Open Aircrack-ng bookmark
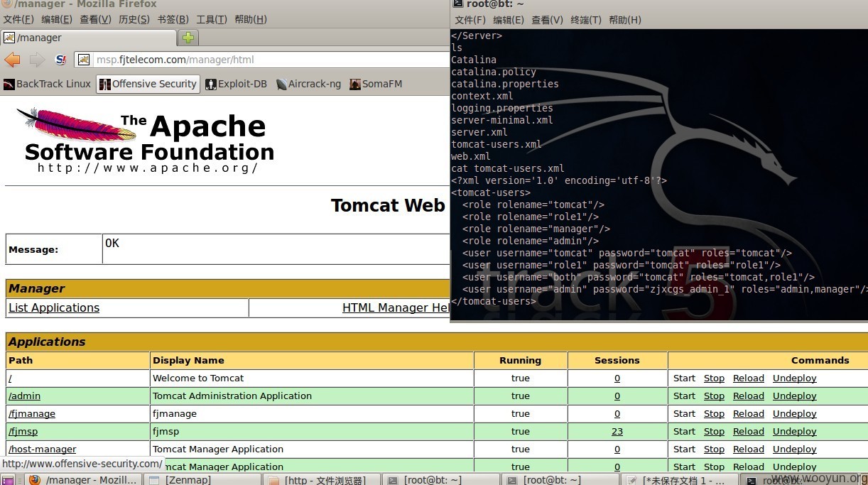This screenshot has height=485, width=868. pos(308,84)
